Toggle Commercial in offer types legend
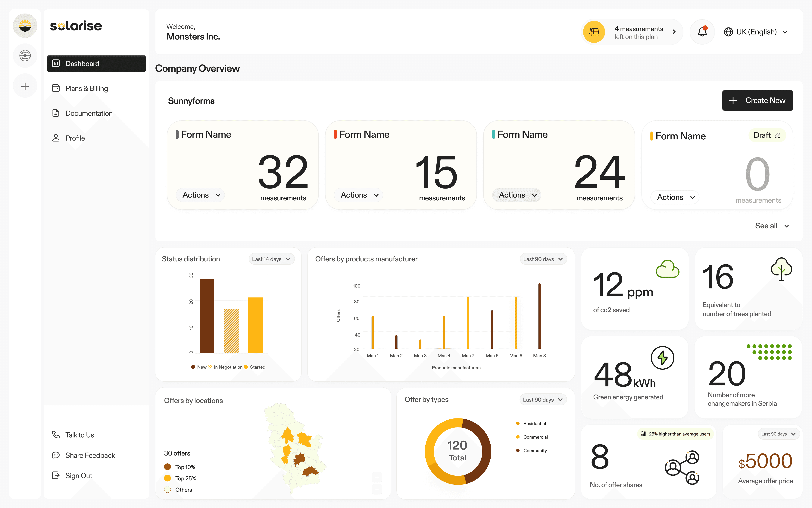This screenshot has width=812, height=508. click(x=532, y=437)
